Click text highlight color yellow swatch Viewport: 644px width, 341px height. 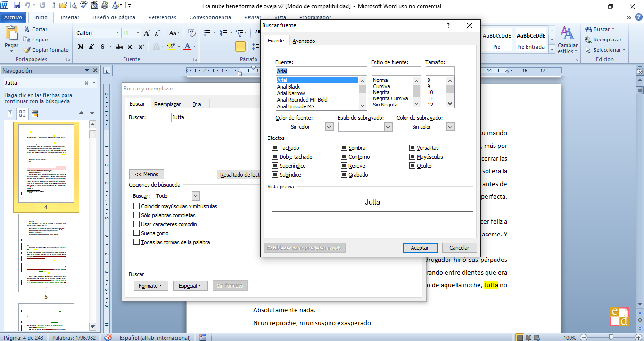click(171, 47)
